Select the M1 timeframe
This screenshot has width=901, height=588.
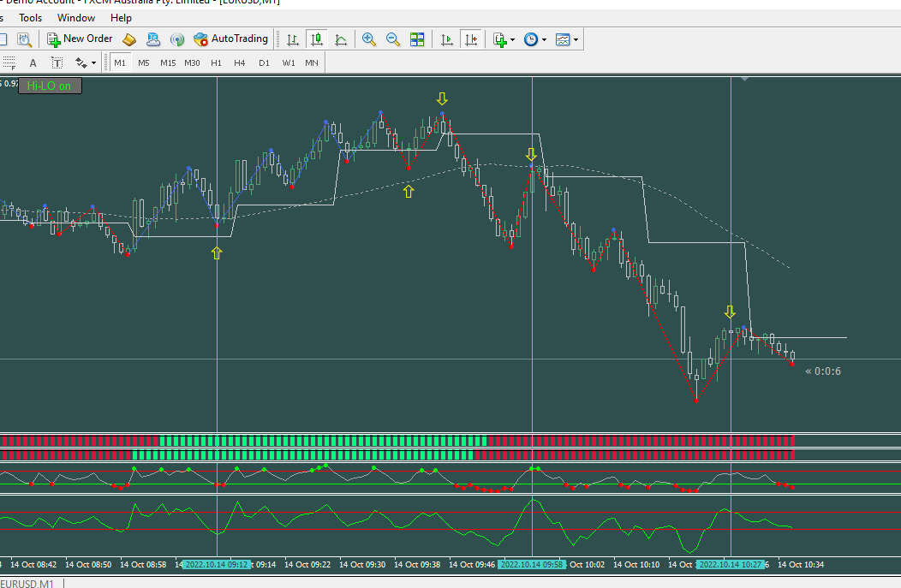[x=120, y=62]
